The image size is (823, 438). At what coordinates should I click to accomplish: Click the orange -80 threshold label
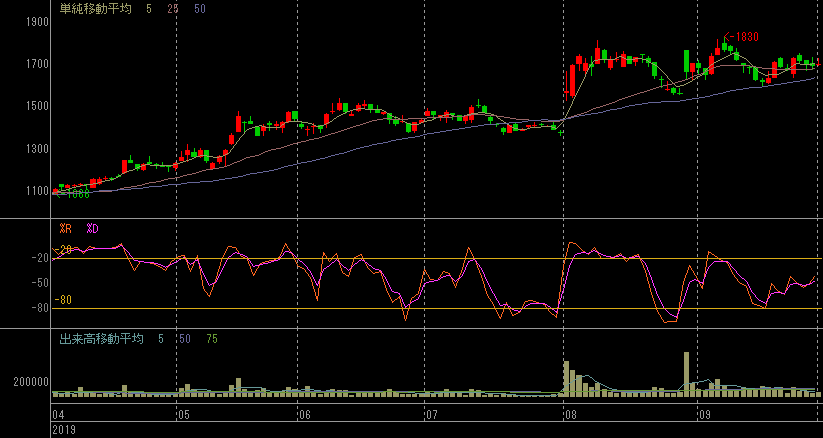pyautogui.click(x=65, y=300)
